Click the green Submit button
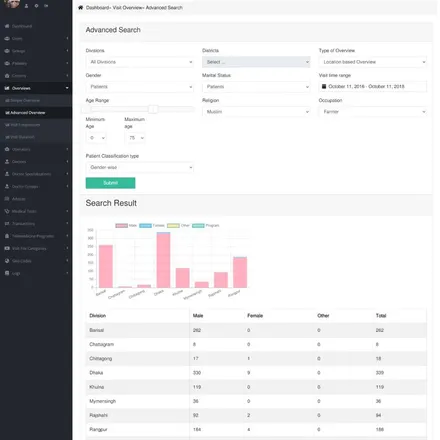Screen dimensions: 440x440 tap(110, 183)
